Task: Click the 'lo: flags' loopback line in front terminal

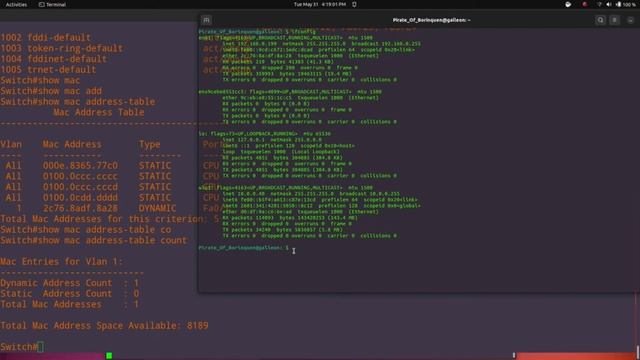Action: [x=264, y=133]
